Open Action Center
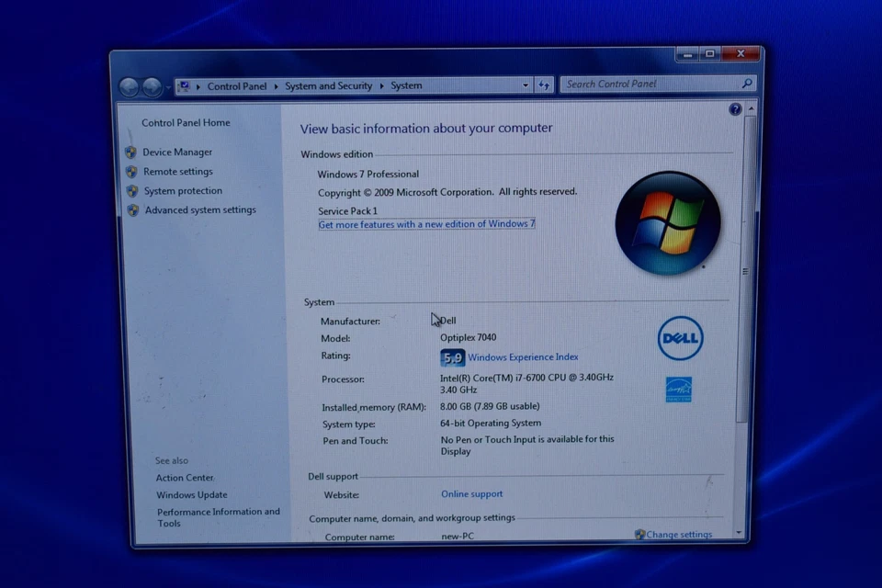Viewport: 882px width, 588px height. pos(185,478)
